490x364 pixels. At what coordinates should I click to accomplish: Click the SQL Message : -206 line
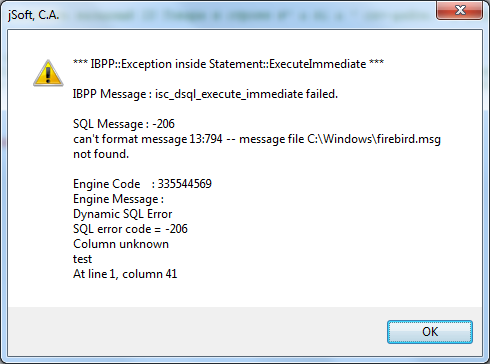(124, 124)
